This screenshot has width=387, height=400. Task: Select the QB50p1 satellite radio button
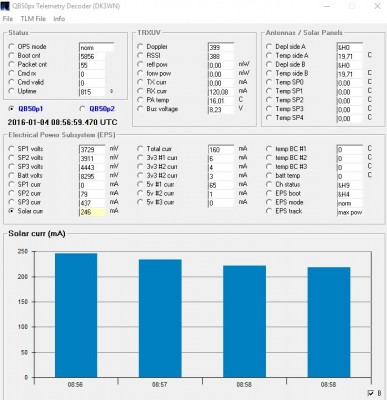pyautogui.click(x=12, y=109)
